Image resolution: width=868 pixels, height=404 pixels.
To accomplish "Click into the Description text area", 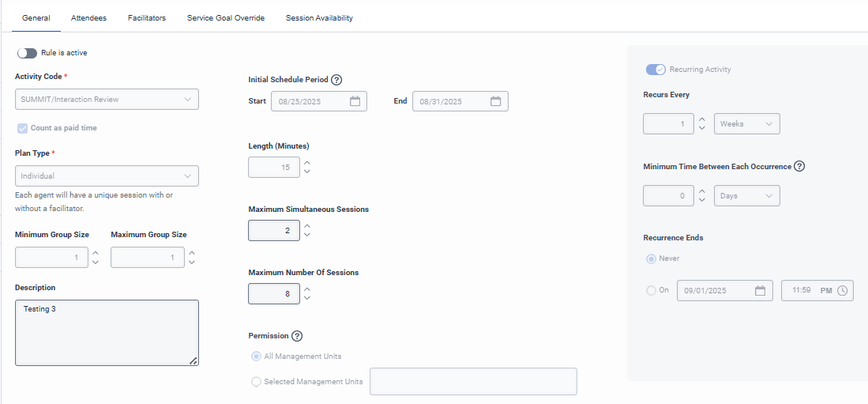I will [107, 332].
